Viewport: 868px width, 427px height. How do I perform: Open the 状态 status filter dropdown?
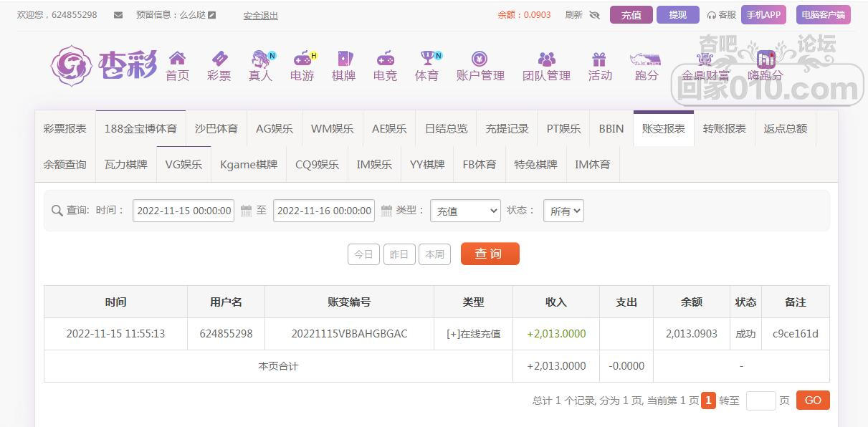[563, 211]
